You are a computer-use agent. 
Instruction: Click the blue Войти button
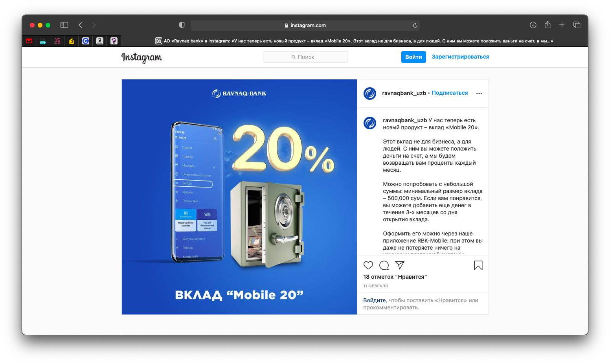pos(413,57)
